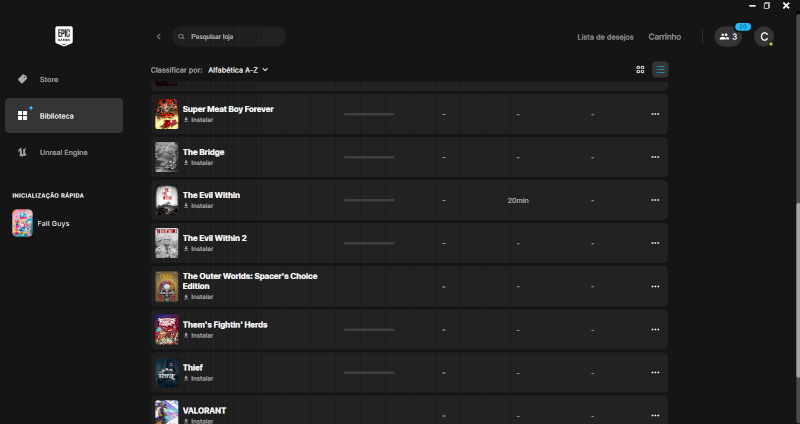Open options menu for The Evil Within 2
This screenshot has width=800, height=424.
655,243
